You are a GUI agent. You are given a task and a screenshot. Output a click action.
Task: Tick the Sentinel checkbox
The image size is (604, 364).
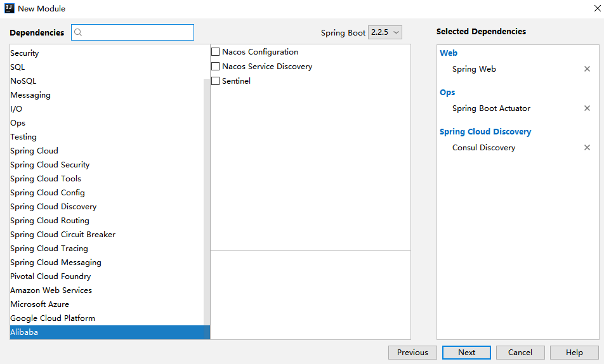[x=215, y=81]
